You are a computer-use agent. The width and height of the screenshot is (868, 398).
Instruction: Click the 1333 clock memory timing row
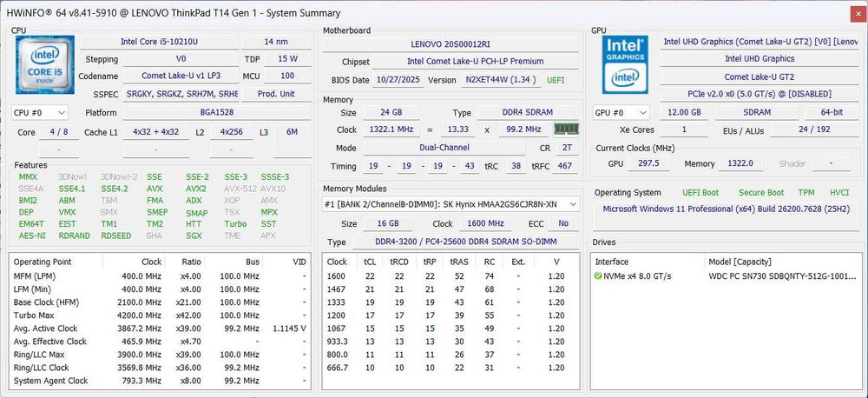point(450,302)
